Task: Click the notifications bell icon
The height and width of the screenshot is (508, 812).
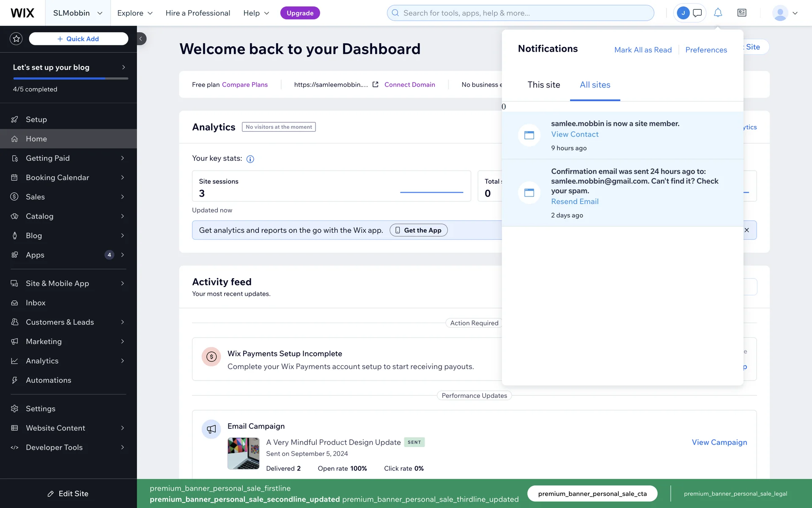Action: 718,13
